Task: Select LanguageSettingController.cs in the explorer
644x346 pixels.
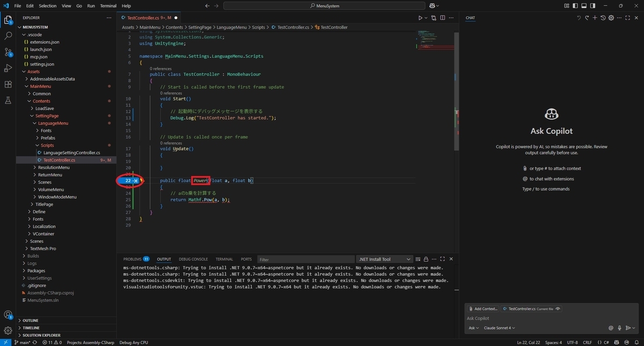Action: 72,153
